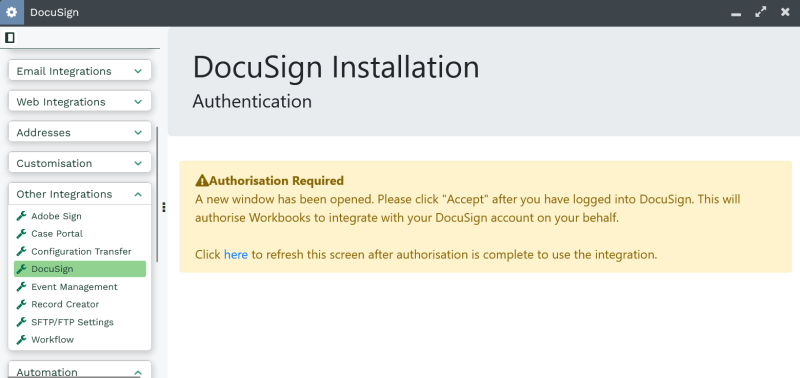Toggle the sidebar panel icon
The width and height of the screenshot is (800, 378).
pos(10,37)
